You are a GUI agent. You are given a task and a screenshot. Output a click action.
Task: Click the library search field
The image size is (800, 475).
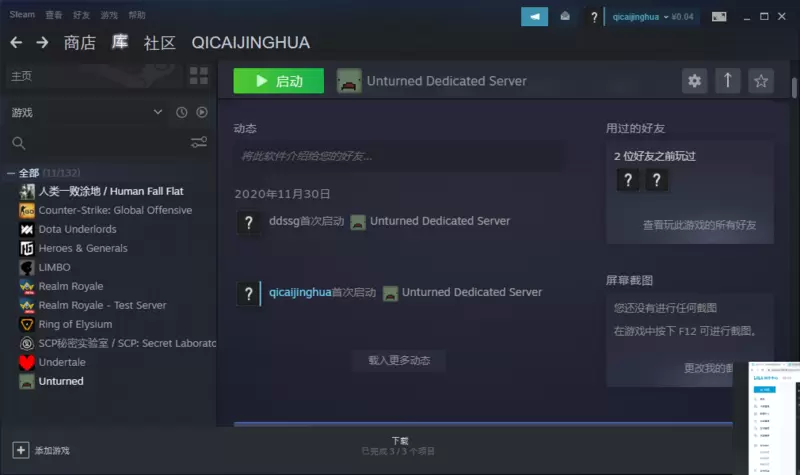(x=99, y=143)
